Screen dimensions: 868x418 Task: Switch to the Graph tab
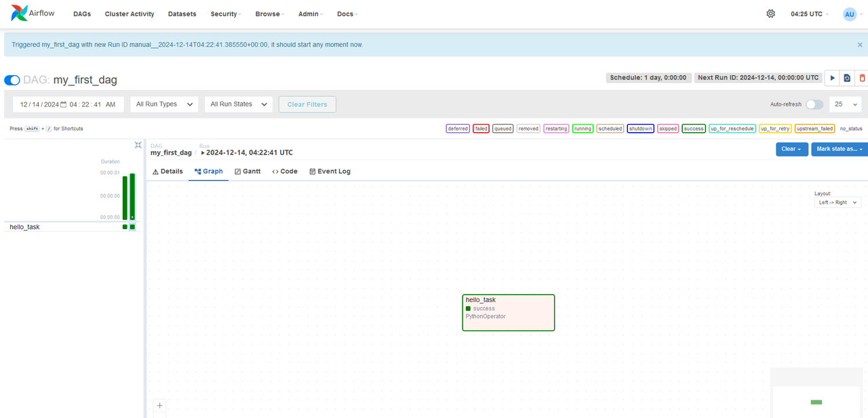pyautogui.click(x=209, y=171)
